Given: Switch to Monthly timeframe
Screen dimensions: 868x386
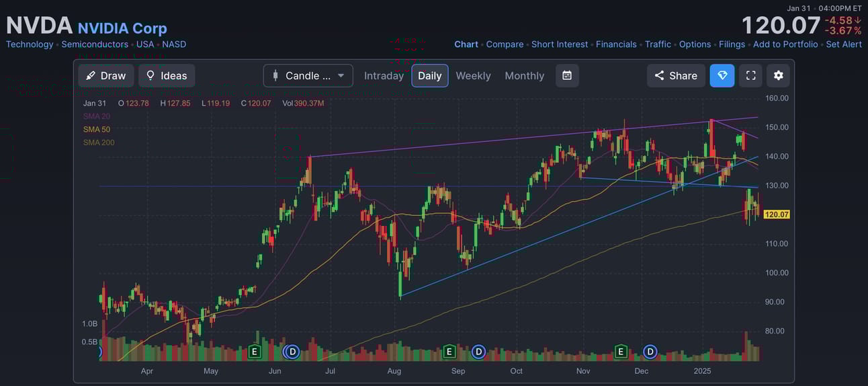Looking at the screenshot, I should 525,76.
